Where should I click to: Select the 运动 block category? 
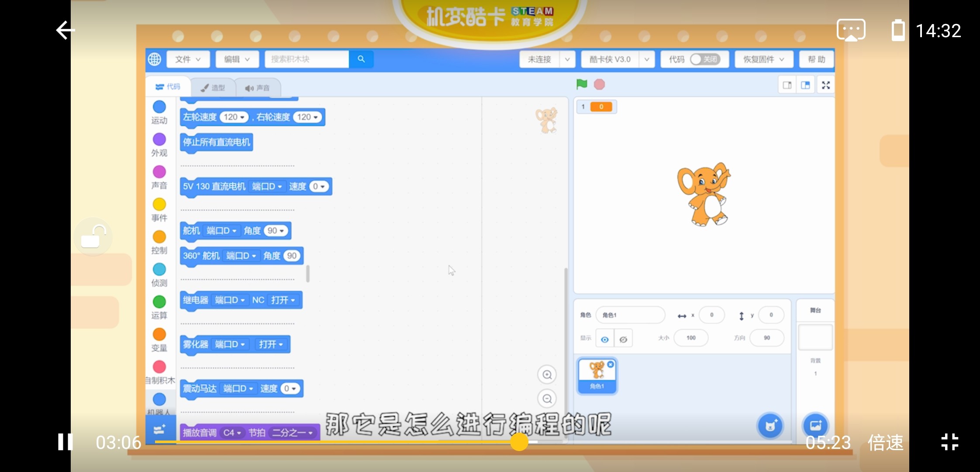(x=159, y=112)
